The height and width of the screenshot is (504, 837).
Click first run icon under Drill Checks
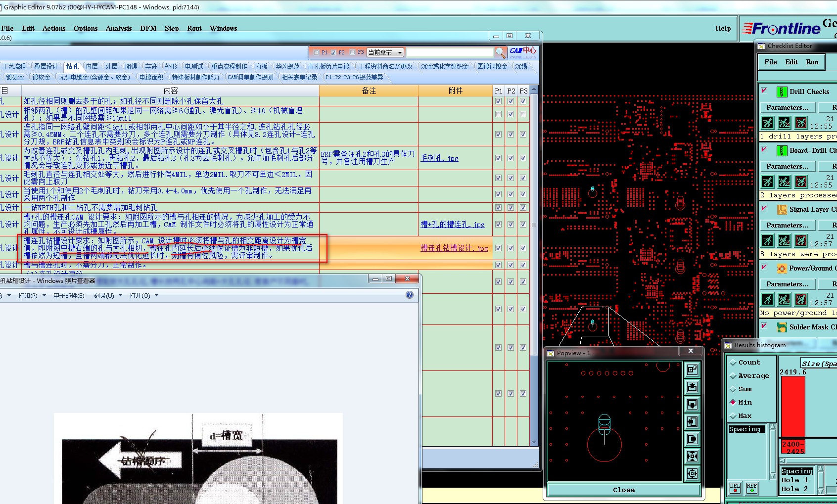pos(767,123)
